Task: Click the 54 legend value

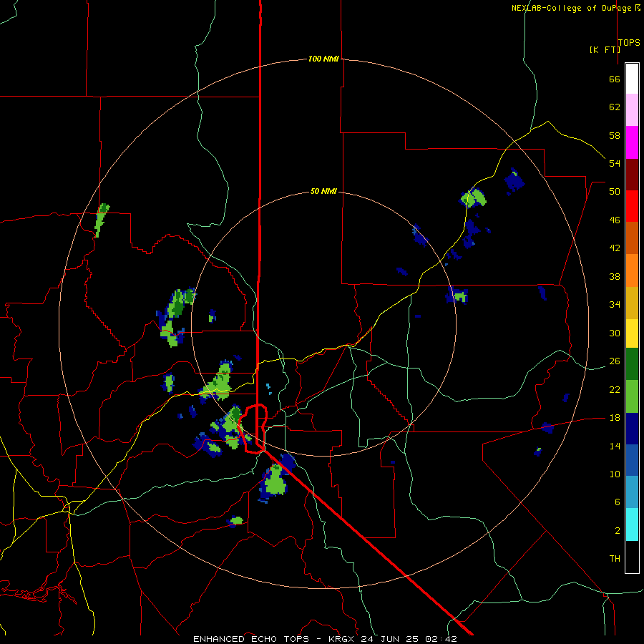Action: coord(615,163)
